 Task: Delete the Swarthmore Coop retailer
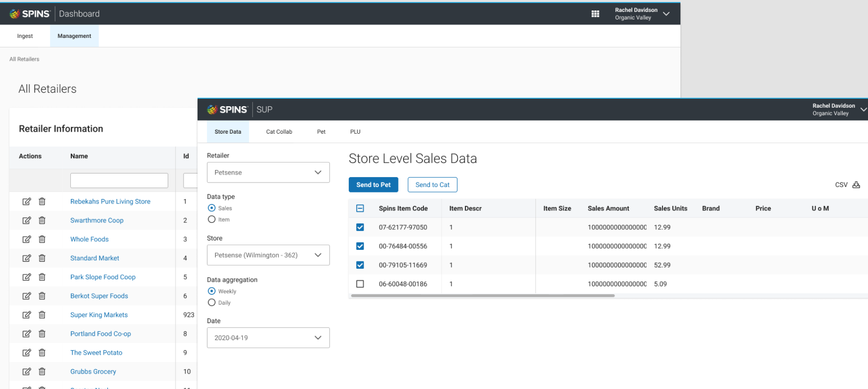coord(42,220)
